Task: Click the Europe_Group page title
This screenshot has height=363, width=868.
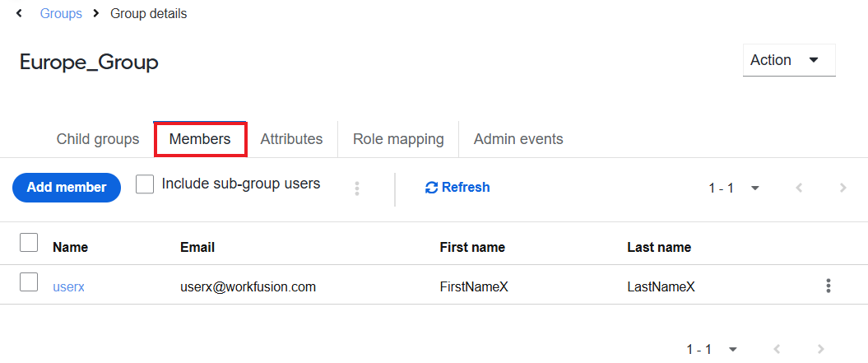Action: coord(89,63)
